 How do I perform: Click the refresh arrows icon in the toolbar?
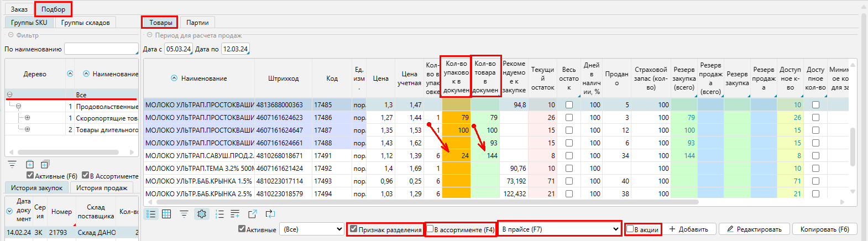[x=270, y=214]
